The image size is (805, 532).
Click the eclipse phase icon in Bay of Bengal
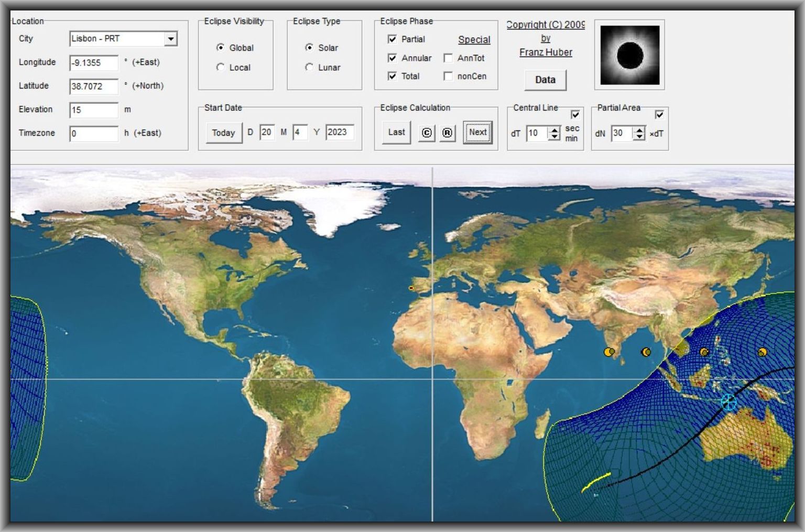646,352
